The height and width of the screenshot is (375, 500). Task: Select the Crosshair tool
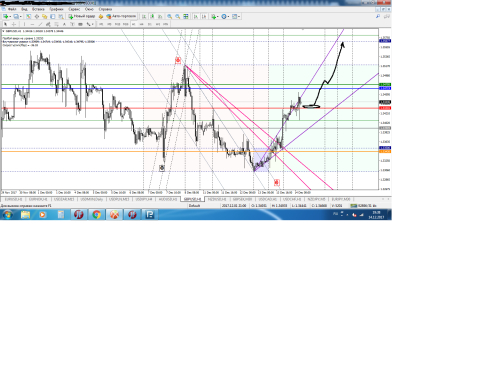pyautogui.click(x=14, y=24)
